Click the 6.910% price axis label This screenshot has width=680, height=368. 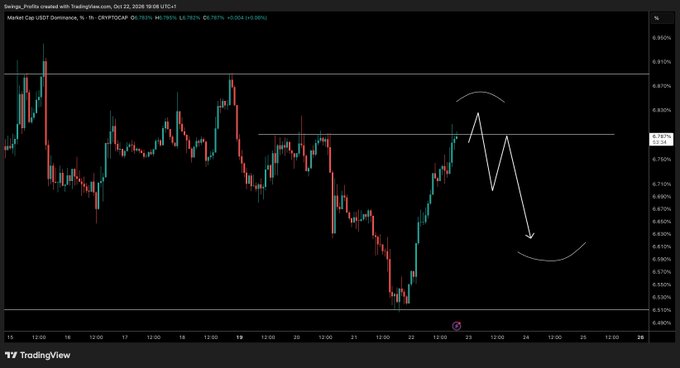click(661, 62)
